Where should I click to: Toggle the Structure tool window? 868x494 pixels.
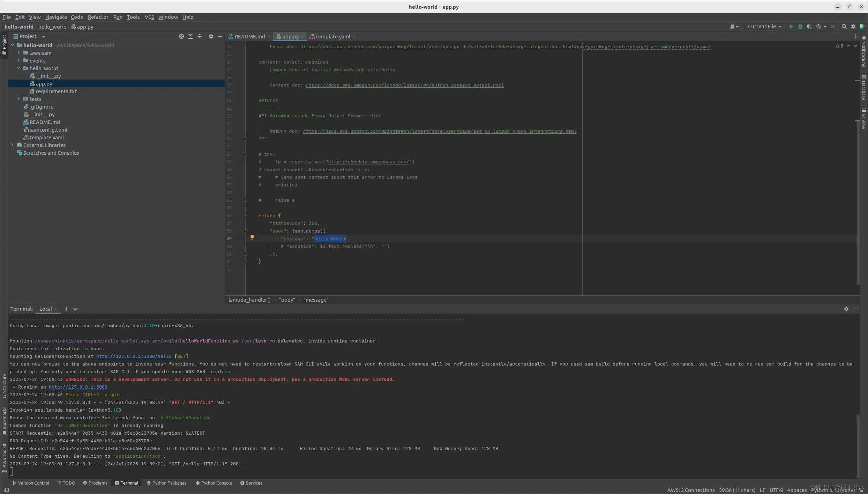4,386
